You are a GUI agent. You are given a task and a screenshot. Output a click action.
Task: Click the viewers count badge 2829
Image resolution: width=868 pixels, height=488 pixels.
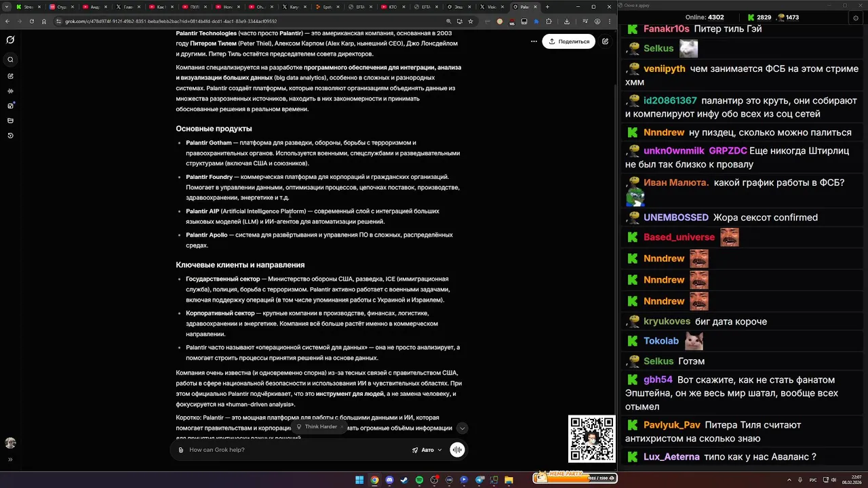click(x=759, y=17)
